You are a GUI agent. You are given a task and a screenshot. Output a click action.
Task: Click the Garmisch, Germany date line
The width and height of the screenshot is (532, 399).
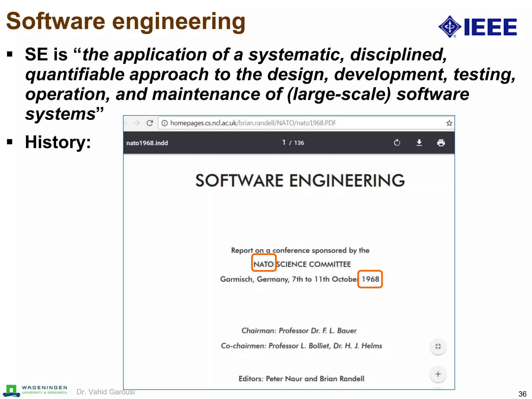(x=300, y=279)
